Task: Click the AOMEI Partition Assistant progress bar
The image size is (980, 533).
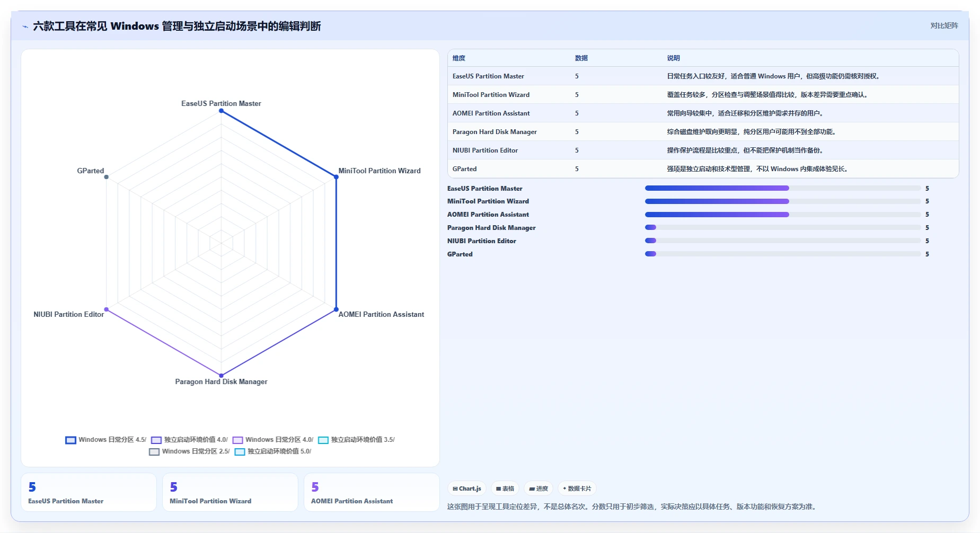Action: tap(783, 215)
